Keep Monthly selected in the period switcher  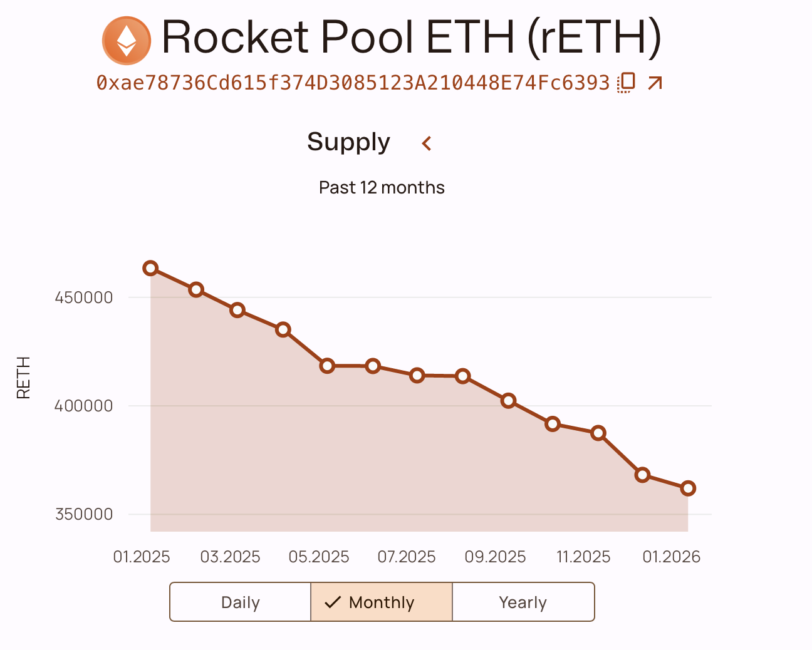[x=381, y=602]
